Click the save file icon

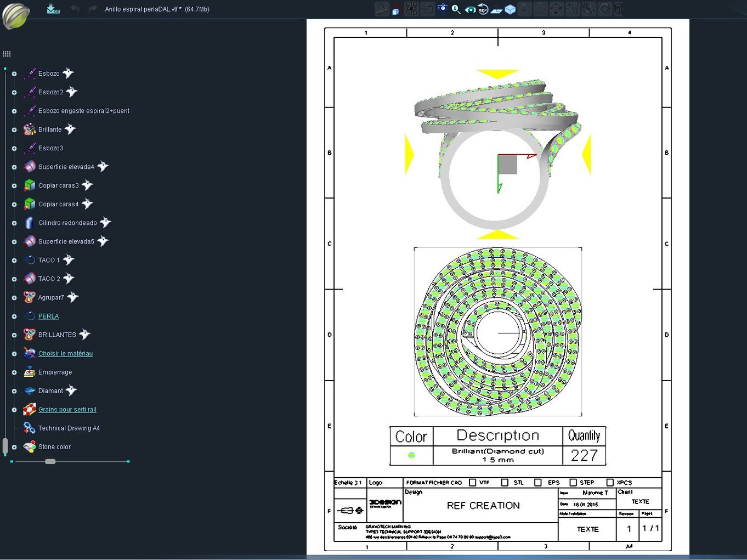coord(53,9)
